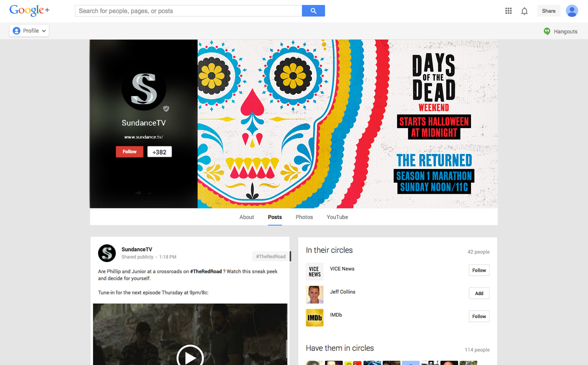Click the verified badge beside SundanceTV logo

[x=166, y=109]
